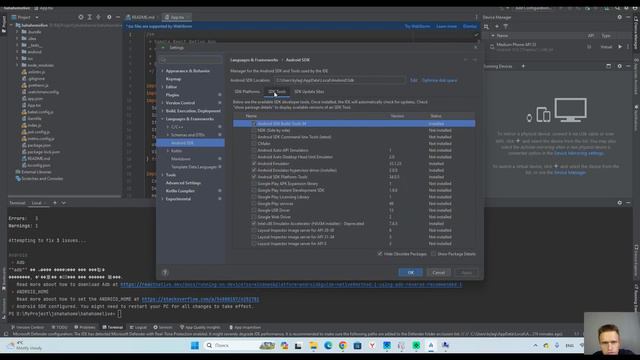Screen dimensions: 640x360
Task: Open File Explorer from taskbar
Action: click(x=313, y=346)
